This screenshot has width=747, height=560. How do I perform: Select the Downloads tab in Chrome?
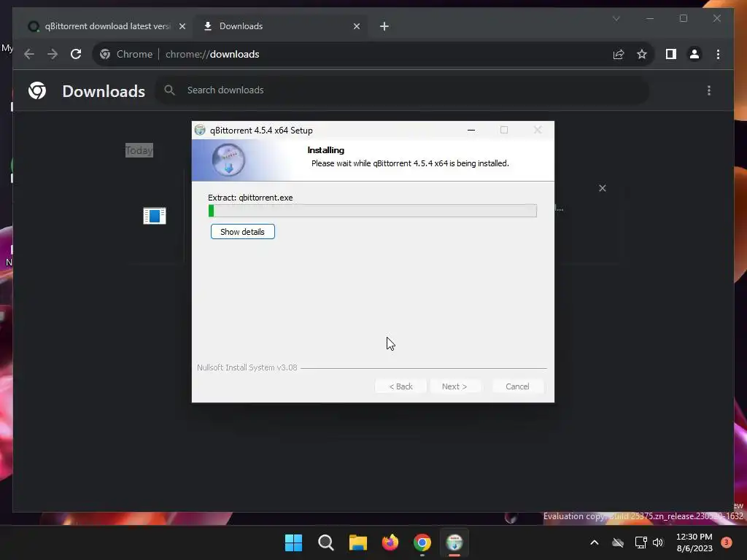280,26
